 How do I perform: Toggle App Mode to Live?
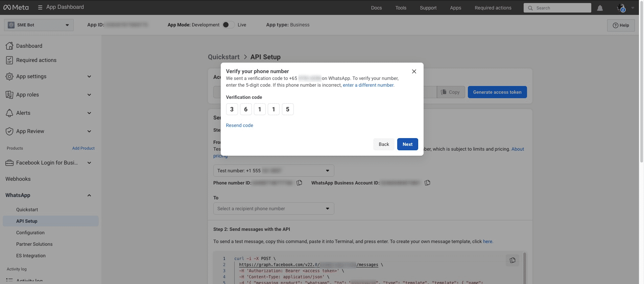229,25
